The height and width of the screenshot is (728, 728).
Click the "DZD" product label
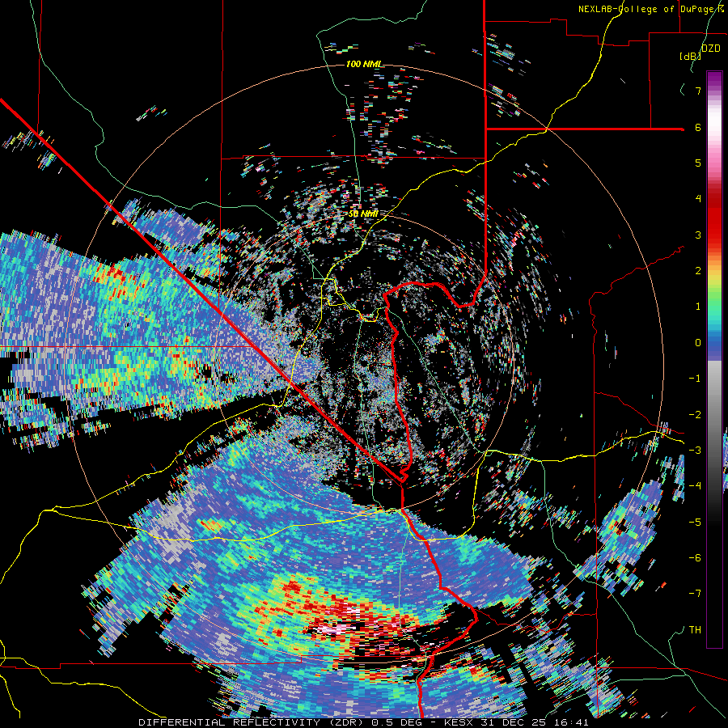click(x=711, y=49)
